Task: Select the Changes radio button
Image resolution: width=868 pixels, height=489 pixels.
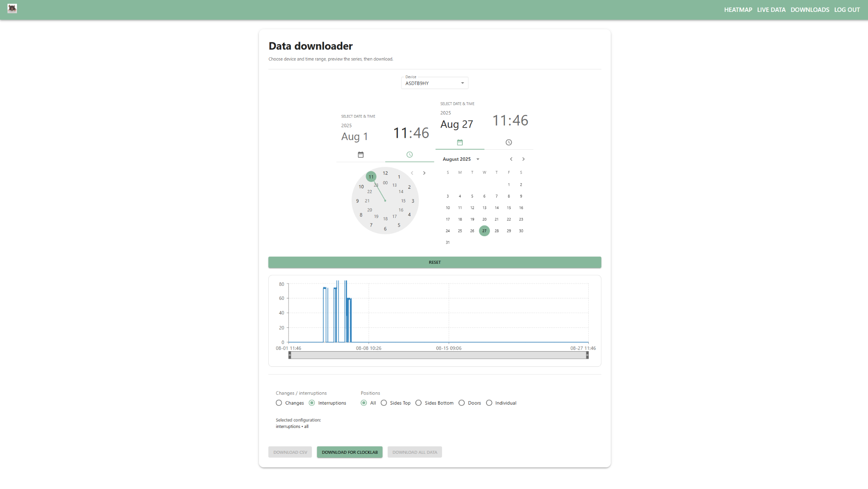Action: 279,403
